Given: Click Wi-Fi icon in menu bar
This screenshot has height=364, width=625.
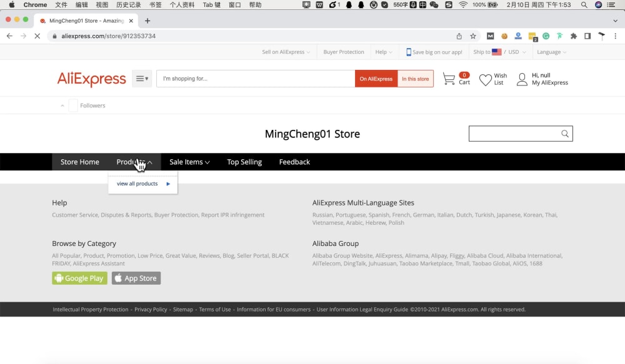Looking at the screenshot, I should [462, 5].
